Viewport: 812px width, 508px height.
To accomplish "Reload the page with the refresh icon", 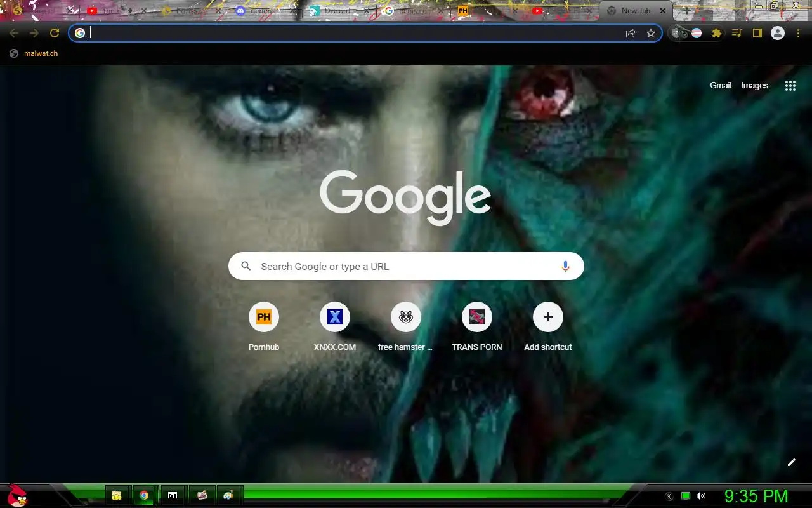I will [55, 33].
